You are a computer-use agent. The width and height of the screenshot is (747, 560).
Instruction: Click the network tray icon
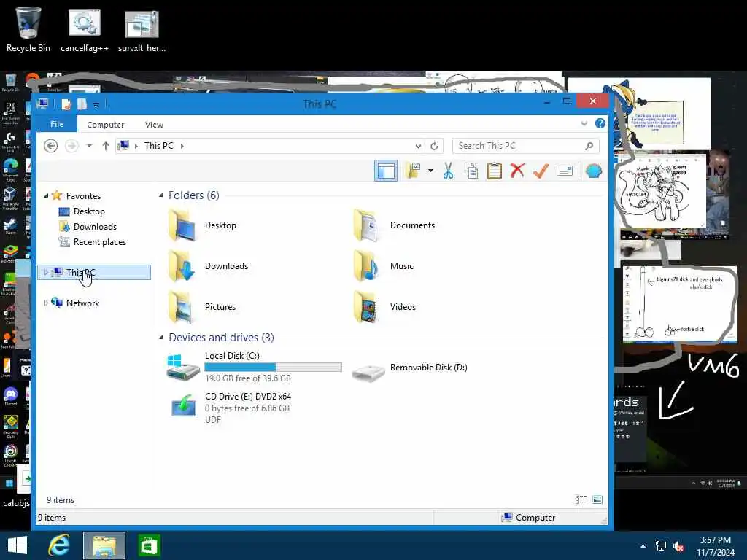(x=661, y=546)
